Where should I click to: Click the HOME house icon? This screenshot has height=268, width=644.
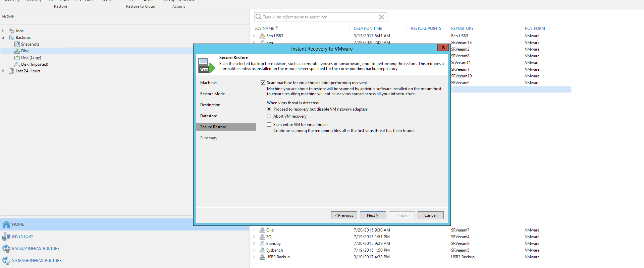point(6,224)
